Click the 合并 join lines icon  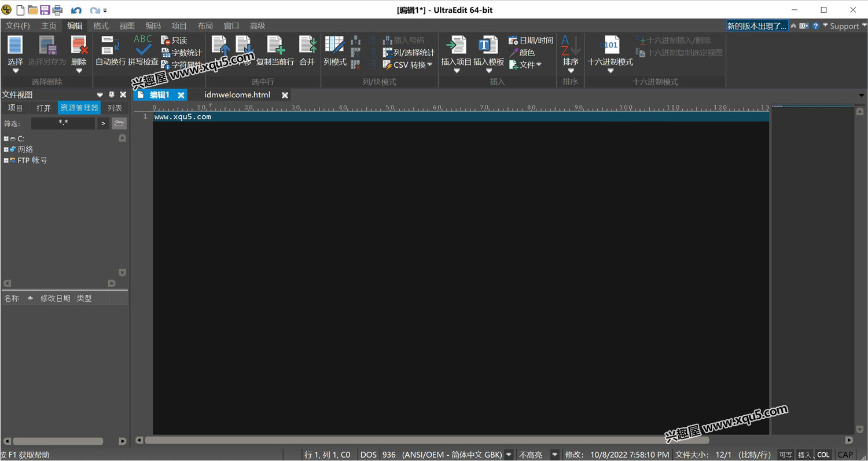[x=307, y=45]
